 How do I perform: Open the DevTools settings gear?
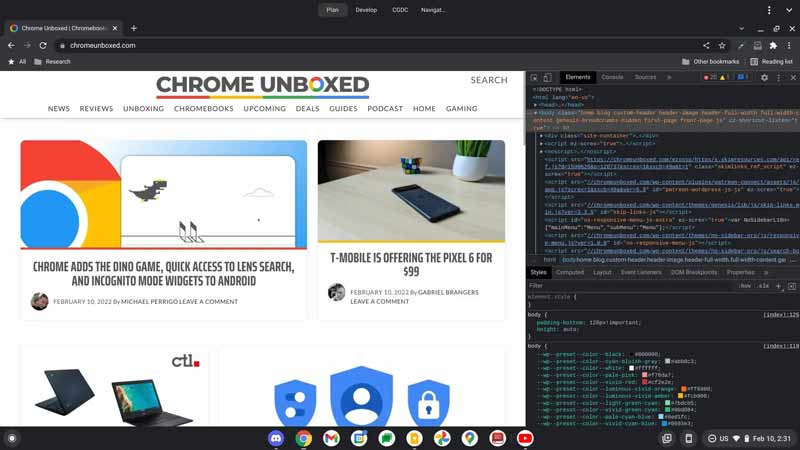click(x=764, y=78)
